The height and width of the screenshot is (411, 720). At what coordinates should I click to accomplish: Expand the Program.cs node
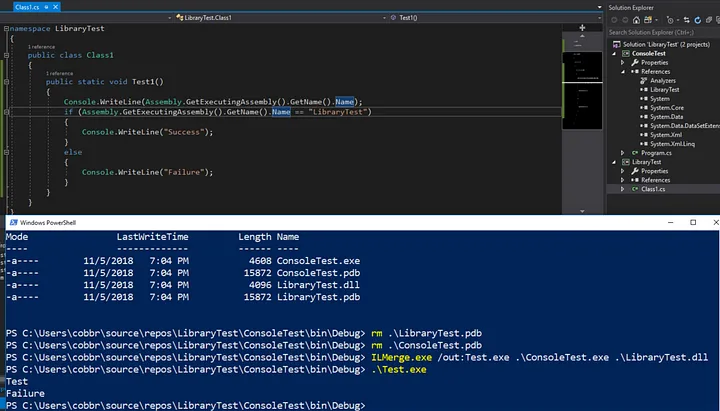pyautogui.click(x=623, y=153)
